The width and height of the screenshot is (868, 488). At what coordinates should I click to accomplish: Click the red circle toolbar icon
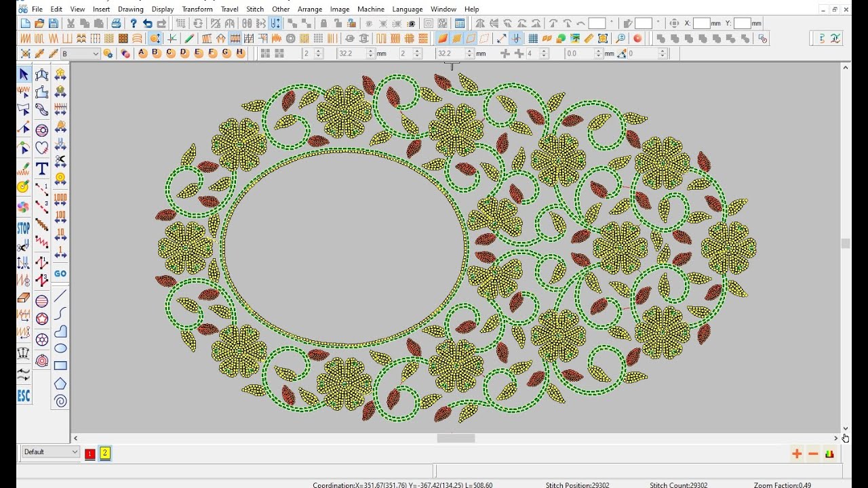click(x=637, y=39)
